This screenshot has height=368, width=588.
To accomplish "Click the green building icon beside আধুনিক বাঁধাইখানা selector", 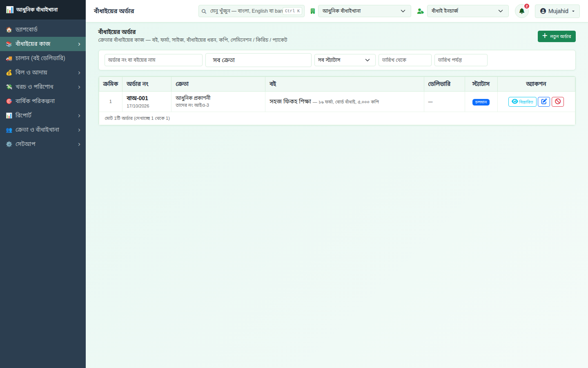I will (312, 11).
